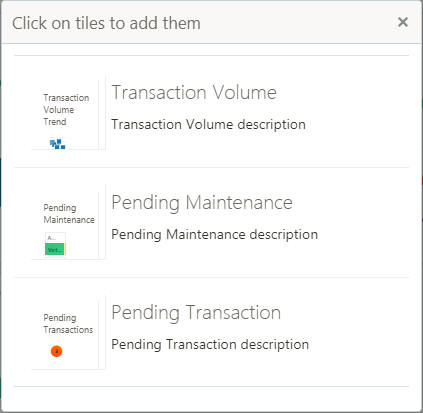Click the 'Transaction Volume Trend' thumbnail label
The image size is (423, 413).
tap(66, 110)
